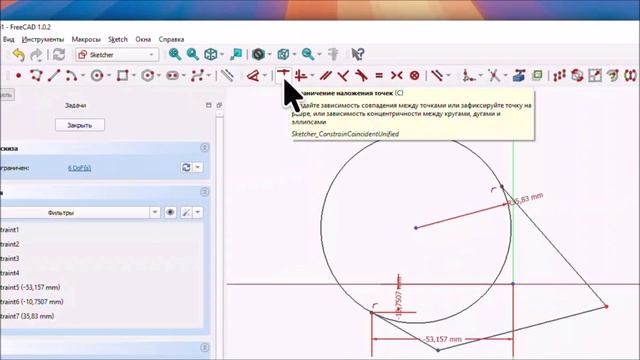
Task: Open the Справка menu
Action: coord(171,40)
